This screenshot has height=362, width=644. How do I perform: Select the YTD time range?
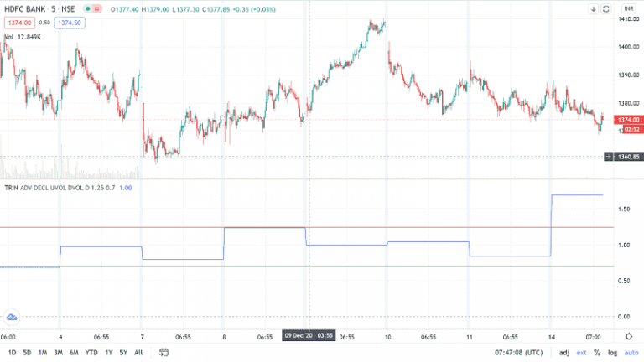(x=91, y=352)
